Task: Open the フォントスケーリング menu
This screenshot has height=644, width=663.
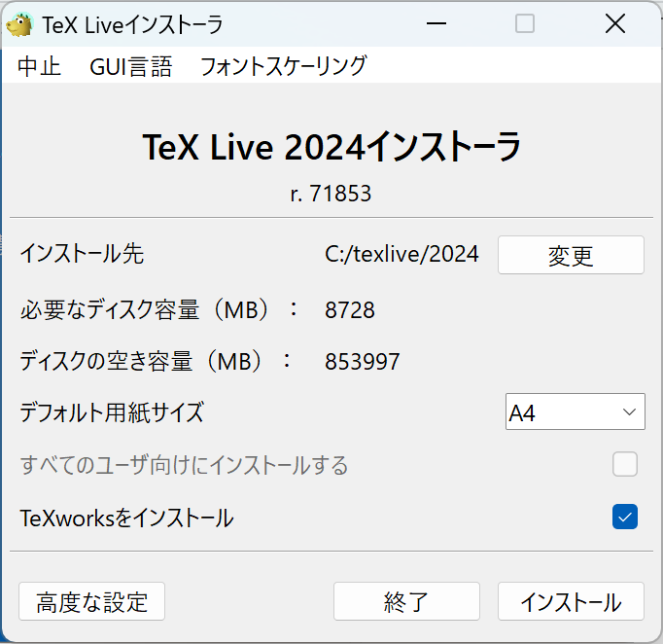Action: click(283, 66)
